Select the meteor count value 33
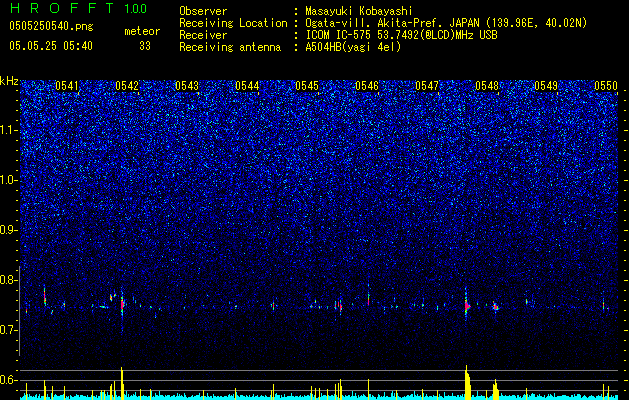The image size is (629, 400). (145, 46)
